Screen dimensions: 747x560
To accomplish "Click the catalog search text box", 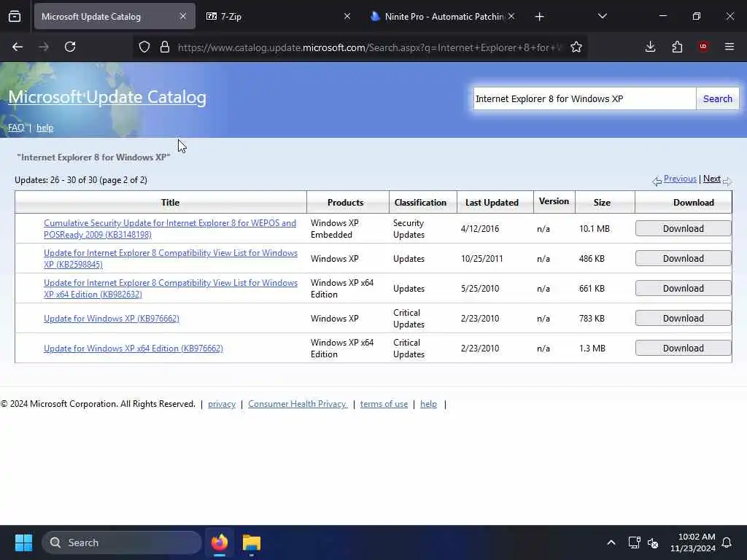I will (x=584, y=98).
